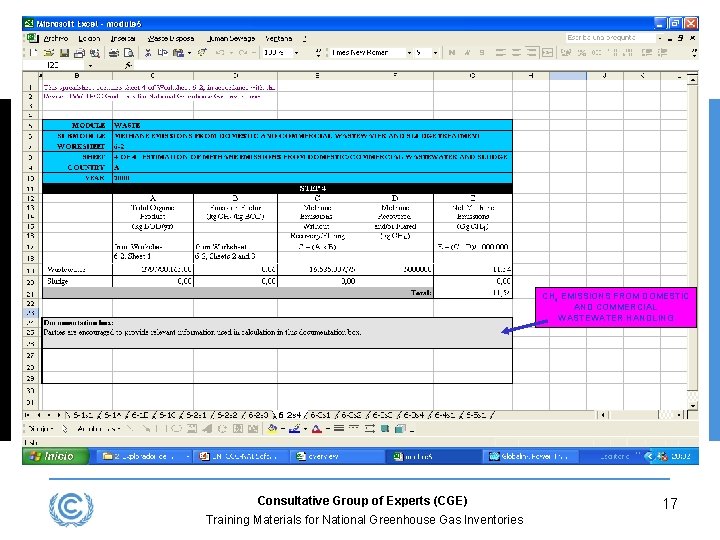Screen dimensions: 720x540
Task: Click the MODULE label cell
Action: pyautogui.click(x=77, y=125)
